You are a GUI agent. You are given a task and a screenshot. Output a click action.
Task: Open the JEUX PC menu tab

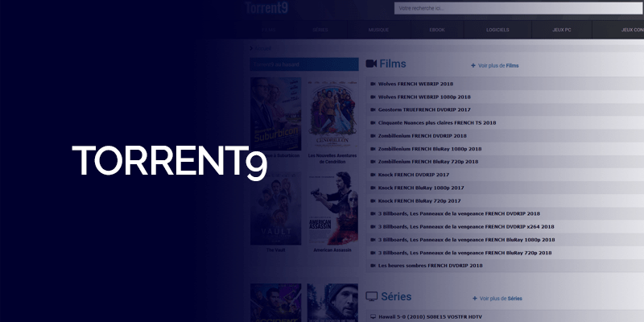[561, 30]
